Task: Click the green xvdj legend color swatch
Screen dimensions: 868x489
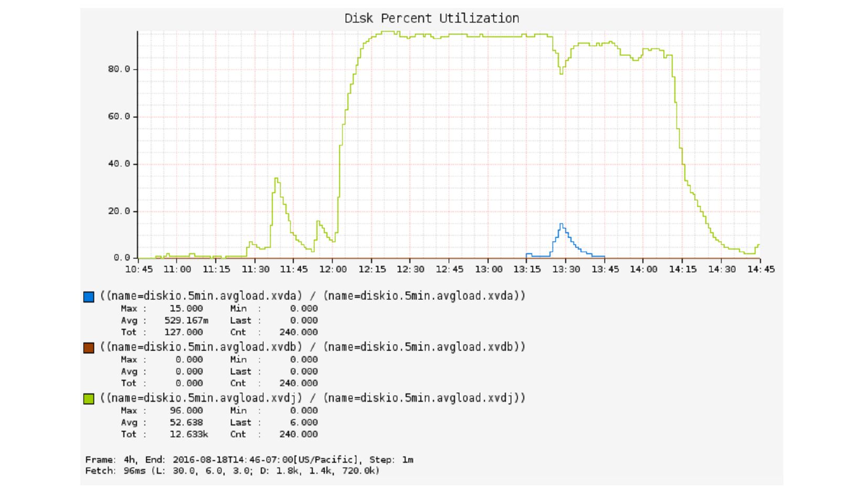Action: pyautogui.click(x=89, y=399)
